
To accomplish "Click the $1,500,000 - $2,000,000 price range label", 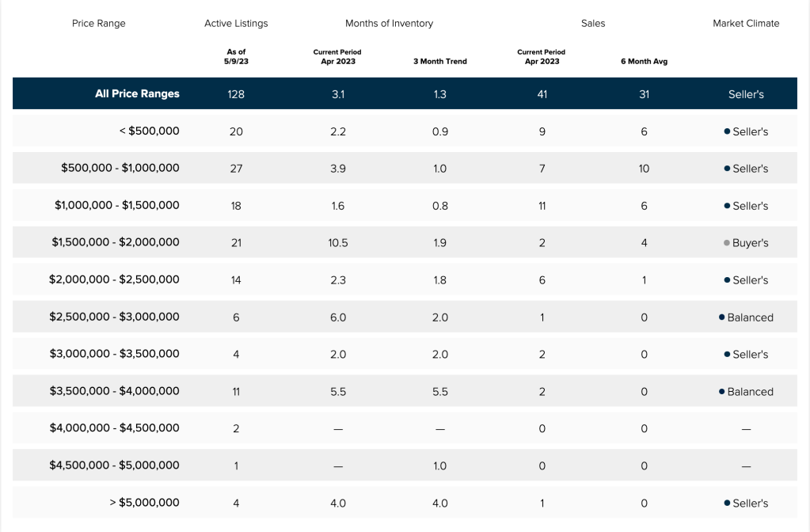I will coord(116,242).
